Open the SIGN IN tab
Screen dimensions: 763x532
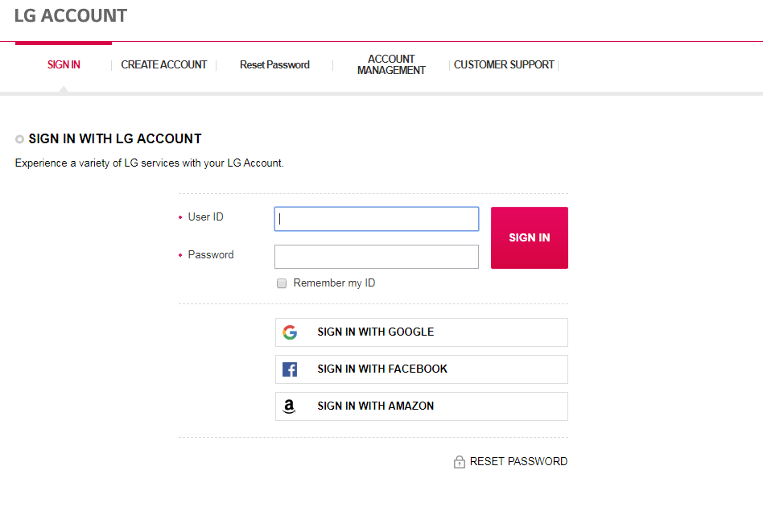(x=64, y=64)
